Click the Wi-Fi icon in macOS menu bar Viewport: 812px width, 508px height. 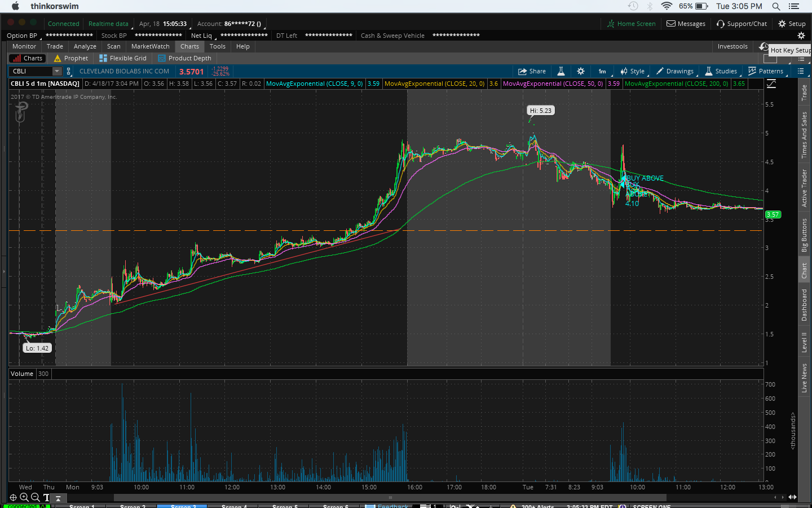[x=667, y=6]
